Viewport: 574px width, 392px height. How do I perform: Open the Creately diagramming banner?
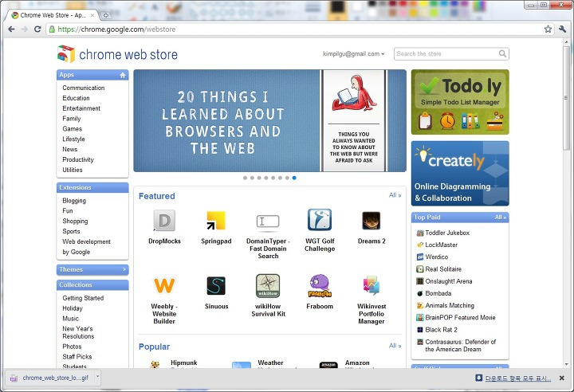coord(460,174)
